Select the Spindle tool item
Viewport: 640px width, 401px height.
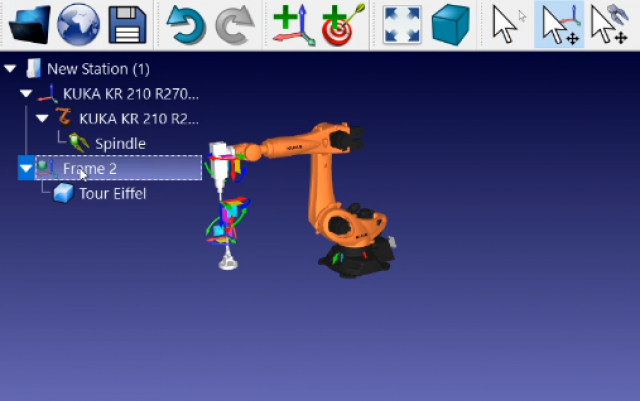120,144
